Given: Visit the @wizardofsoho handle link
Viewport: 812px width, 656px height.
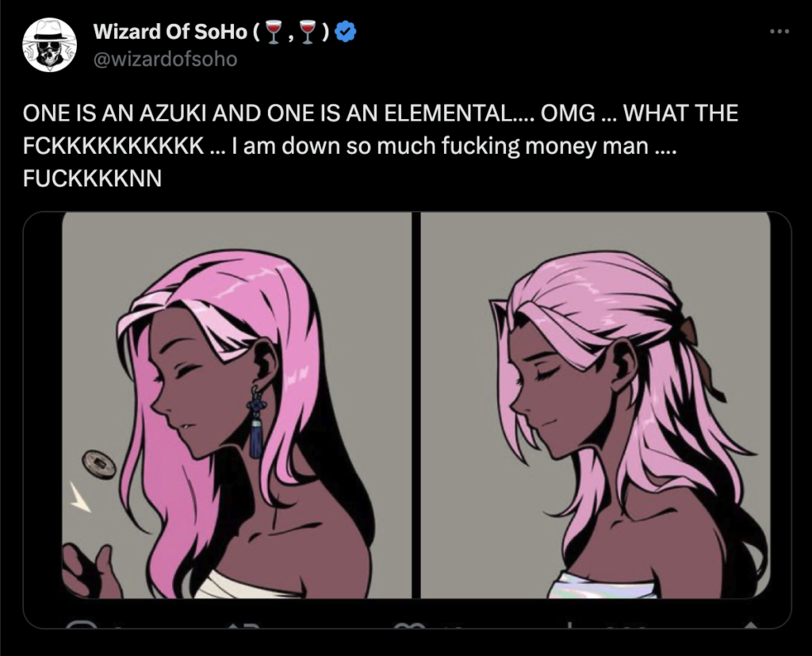Looking at the screenshot, I should click(165, 59).
